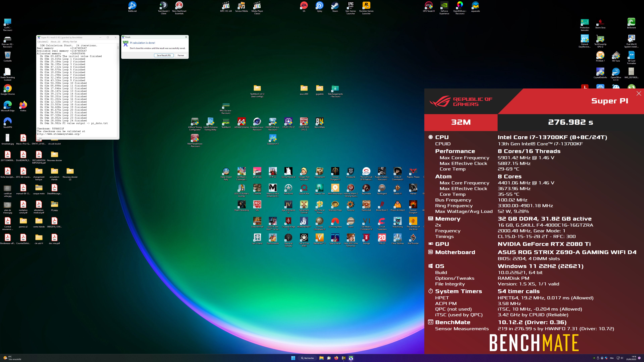This screenshot has width=644, height=362.
Task: Open TeamSpeak 3 Client shortcut
Action: tap(164, 8)
